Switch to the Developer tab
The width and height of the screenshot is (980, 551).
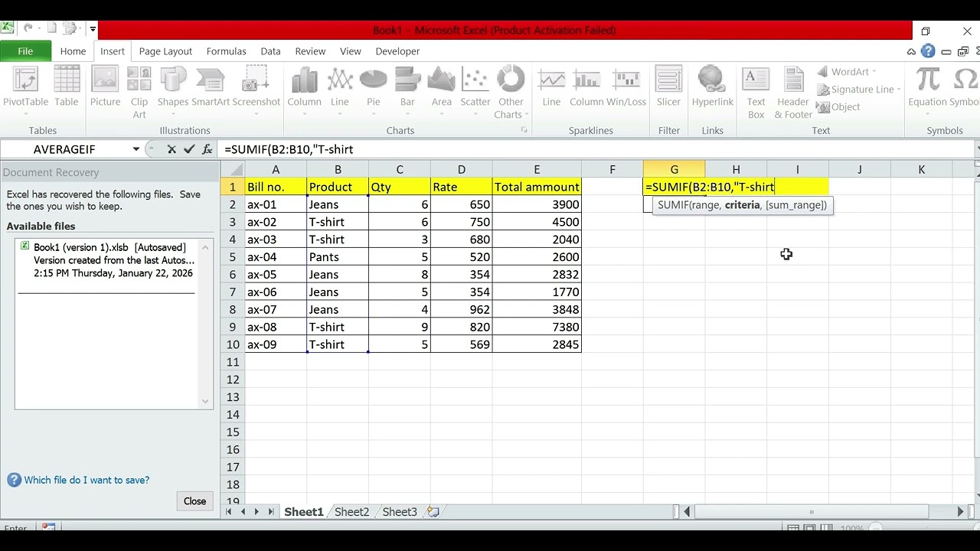point(397,51)
